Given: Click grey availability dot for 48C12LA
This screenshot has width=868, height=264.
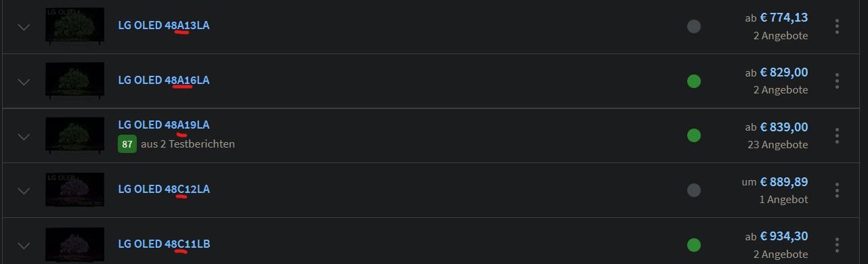Looking at the screenshot, I should [693, 190].
